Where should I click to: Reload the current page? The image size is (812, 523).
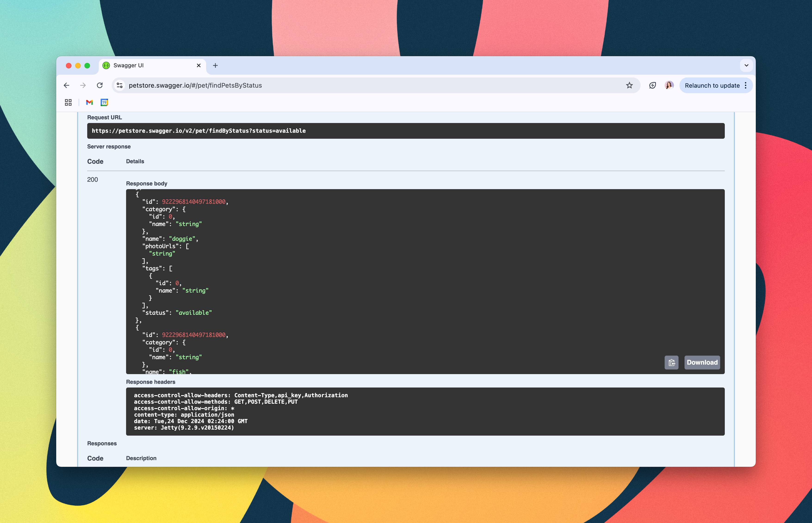coord(99,85)
